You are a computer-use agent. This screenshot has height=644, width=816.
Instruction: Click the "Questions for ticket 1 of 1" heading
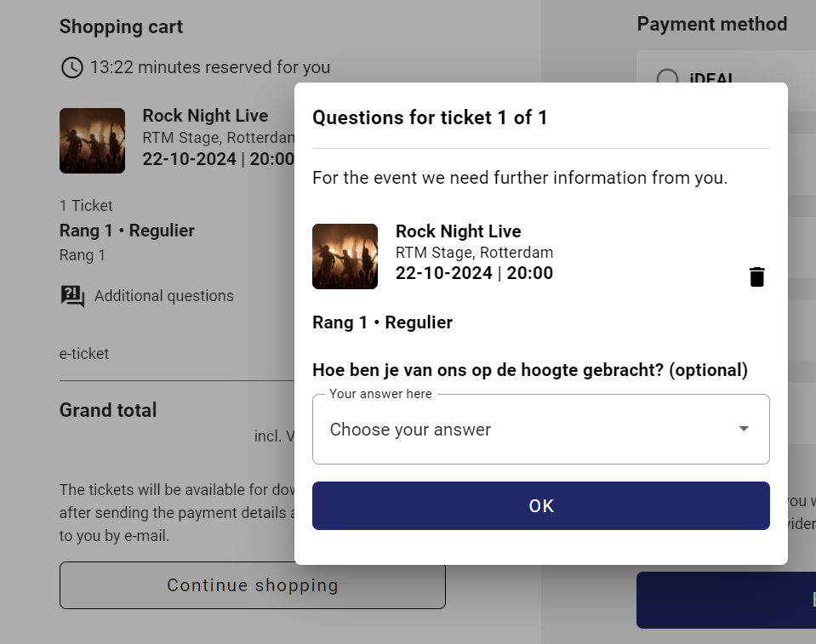pos(430,117)
